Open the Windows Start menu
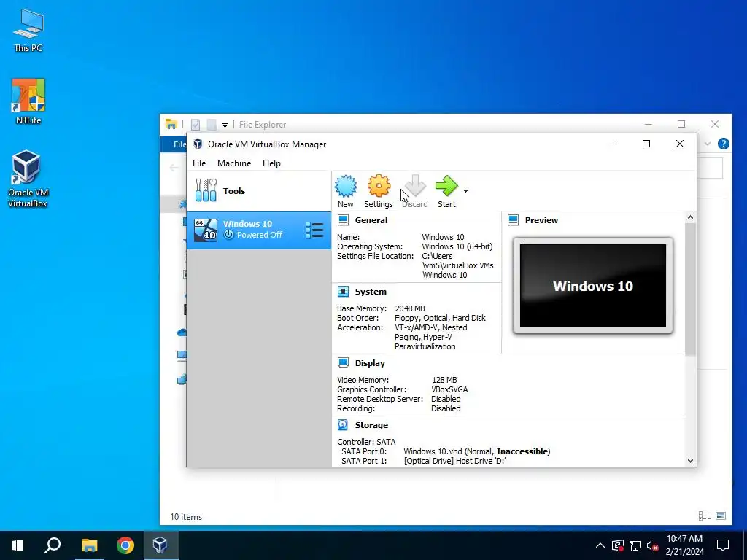 pos(18,545)
